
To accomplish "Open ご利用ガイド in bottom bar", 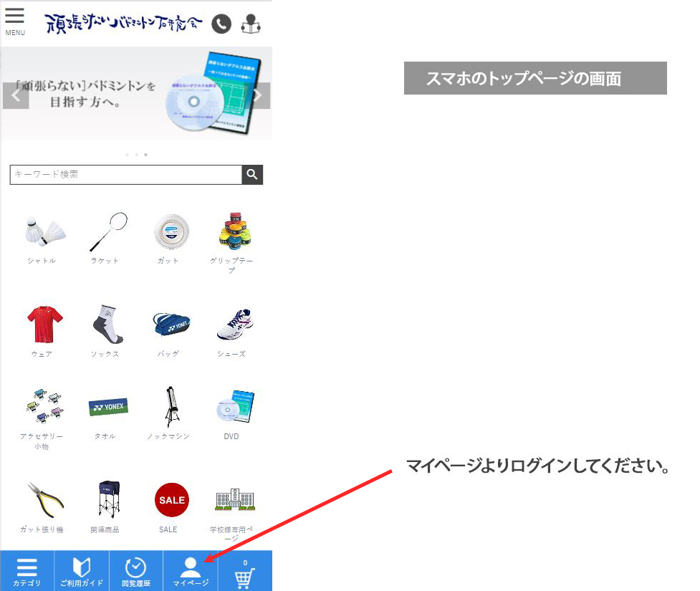I will 82,571.
